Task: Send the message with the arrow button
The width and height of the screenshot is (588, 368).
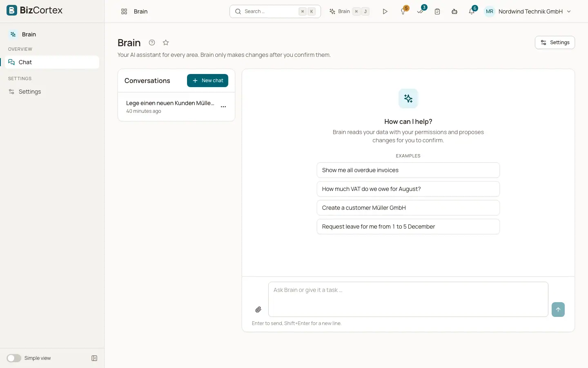Action: 558,310
